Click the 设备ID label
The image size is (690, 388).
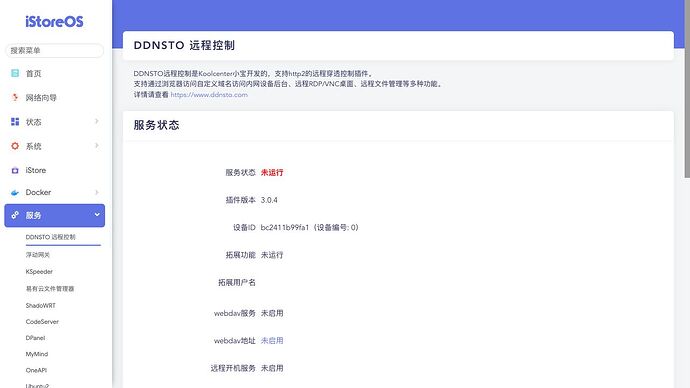click(244, 227)
